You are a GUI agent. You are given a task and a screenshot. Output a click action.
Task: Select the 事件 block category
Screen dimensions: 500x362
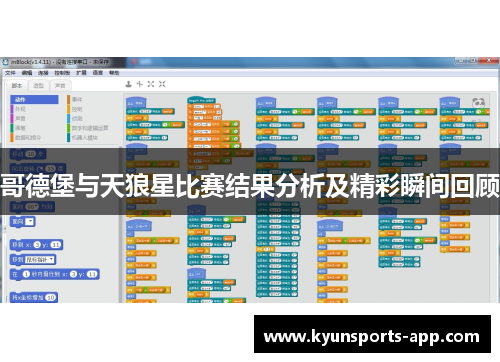pyautogui.click(x=76, y=99)
